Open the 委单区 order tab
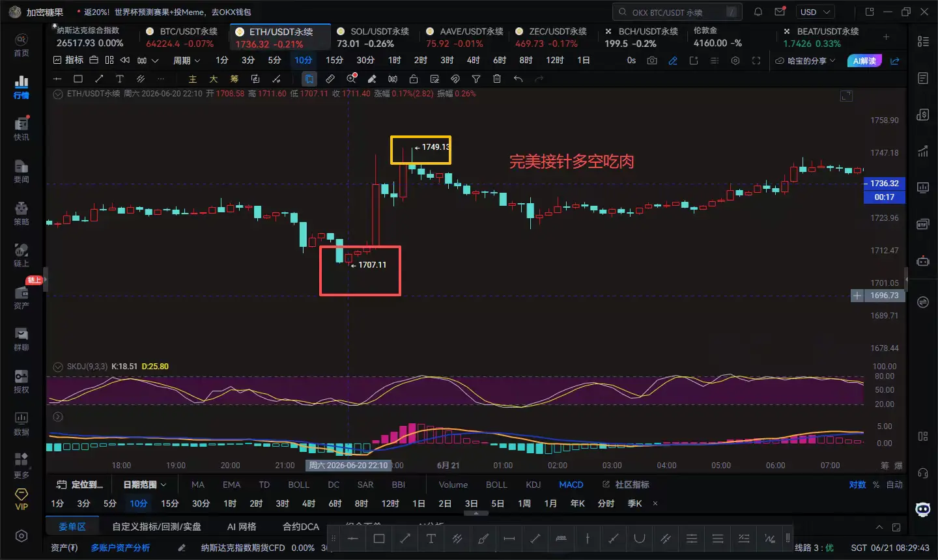The image size is (938, 560). click(x=72, y=526)
